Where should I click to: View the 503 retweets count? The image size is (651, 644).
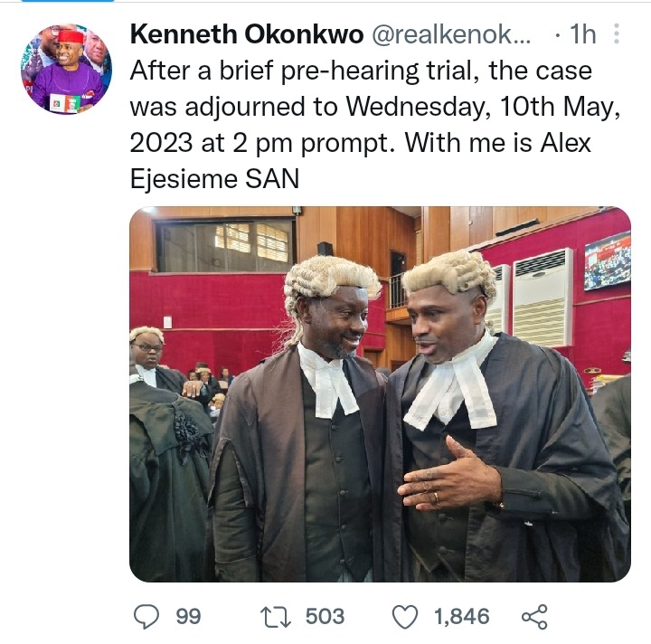pos(325,617)
